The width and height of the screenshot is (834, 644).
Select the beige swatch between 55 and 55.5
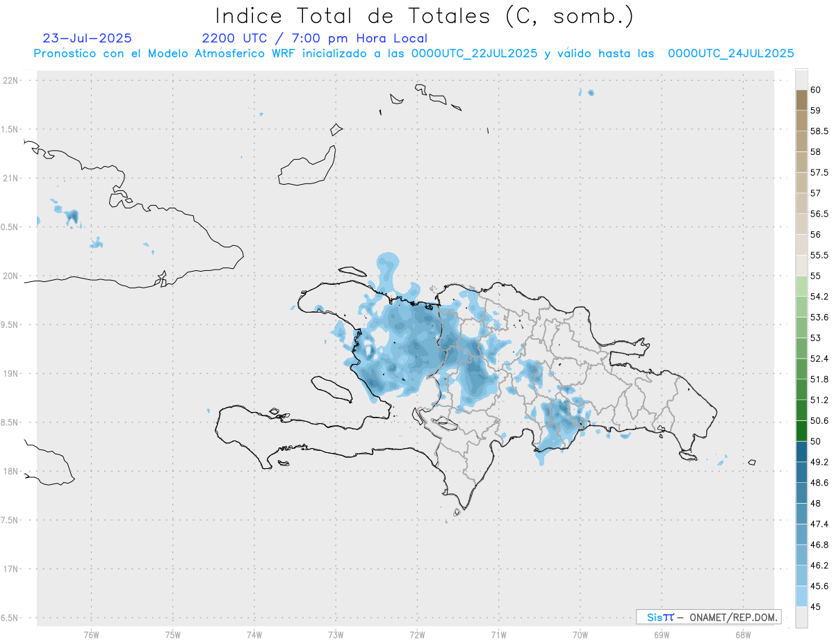point(801,265)
